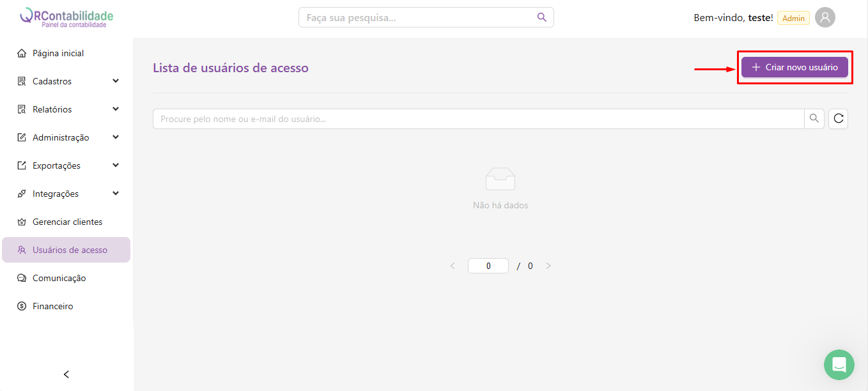Focus the user name or e-mail search field
The width and height of the screenshot is (868, 391).
pos(478,119)
